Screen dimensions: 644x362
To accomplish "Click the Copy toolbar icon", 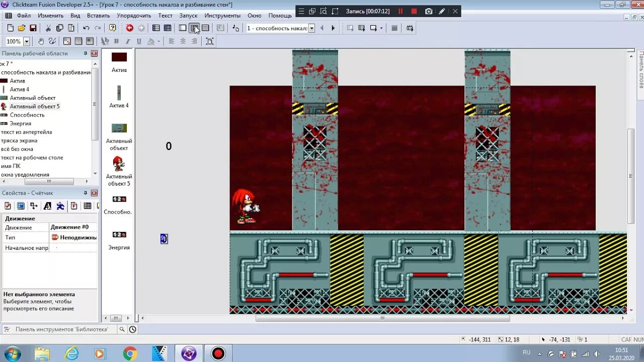I will 59,28.
